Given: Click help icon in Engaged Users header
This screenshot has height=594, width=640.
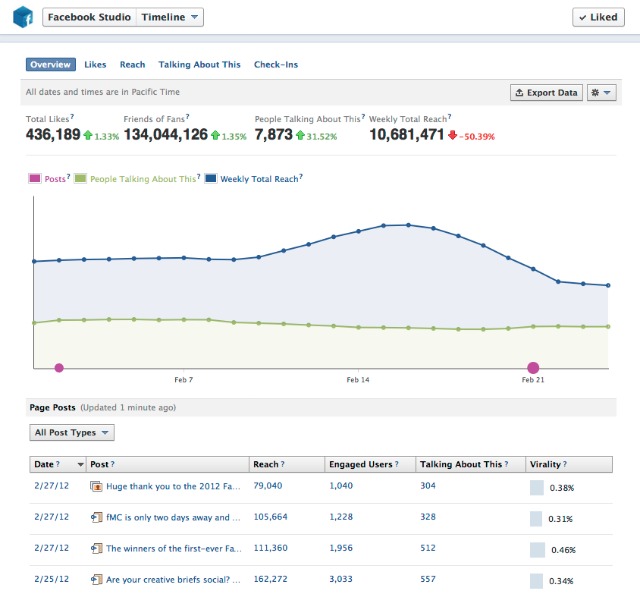Looking at the screenshot, I should click(x=397, y=464).
